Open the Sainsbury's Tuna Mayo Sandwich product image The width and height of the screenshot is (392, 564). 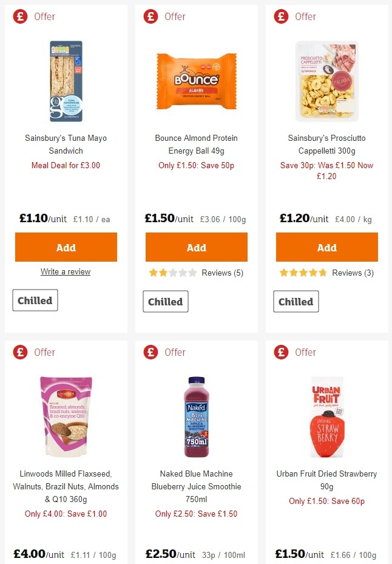pos(66,81)
